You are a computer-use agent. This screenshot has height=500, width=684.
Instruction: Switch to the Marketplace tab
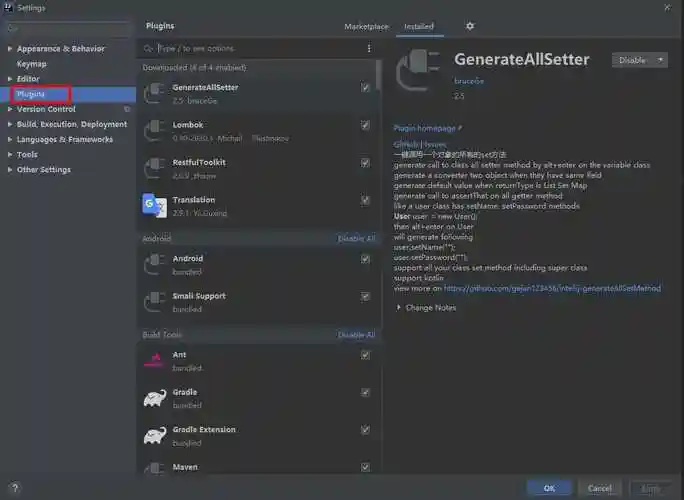click(x=366, y=26)
